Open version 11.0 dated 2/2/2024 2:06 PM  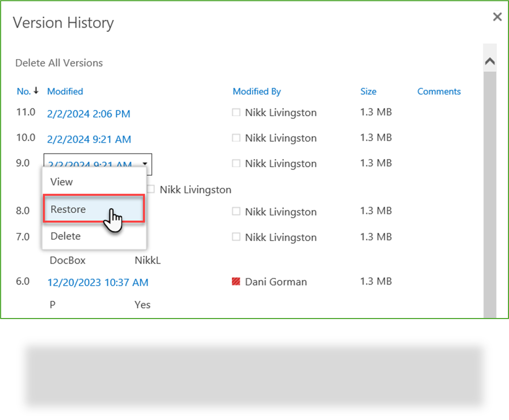[x=88, y=113]
